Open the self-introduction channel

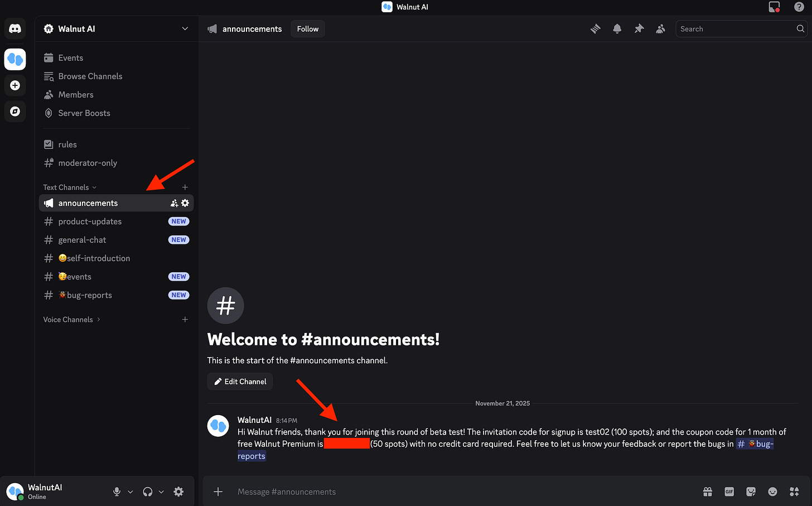tap(116, 258)
